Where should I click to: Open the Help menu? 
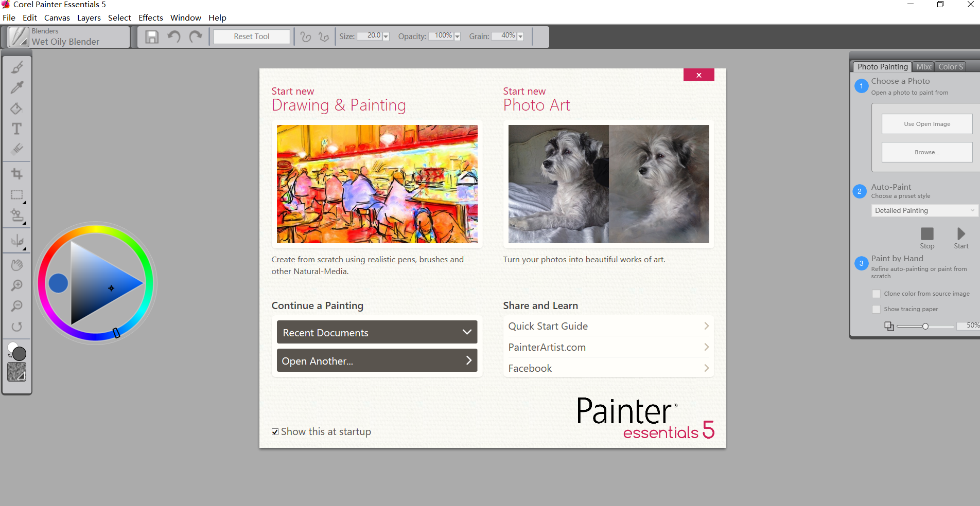pyautogui.click(x=217, y=17)
